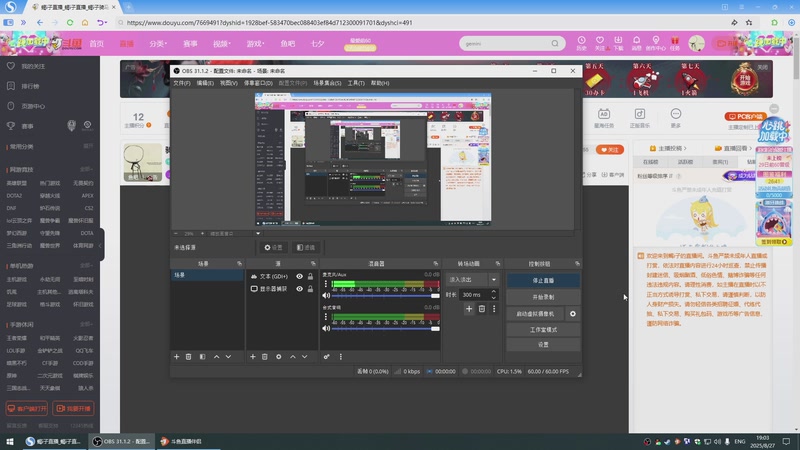Screen dimensions: 800x450
Task: Open scene filters icon in scenes toolbar
Action: click(203, 357)
